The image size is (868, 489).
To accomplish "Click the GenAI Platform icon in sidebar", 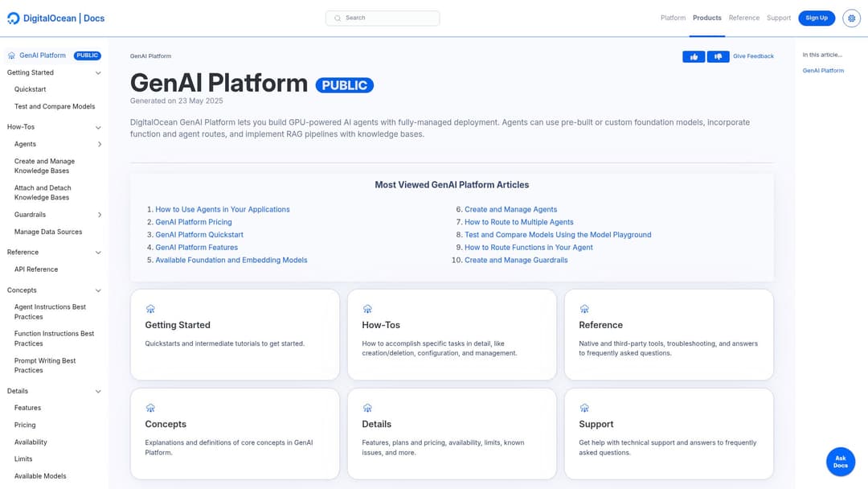I will tap(11, 55).
